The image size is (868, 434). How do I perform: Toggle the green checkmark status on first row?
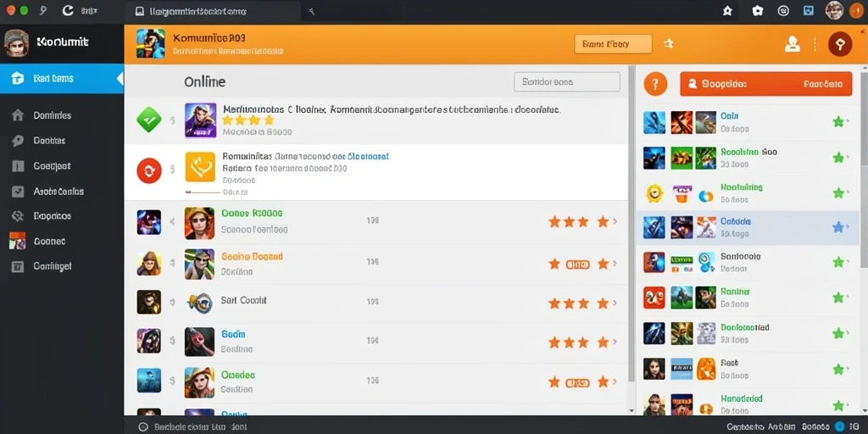click(x=149, y=119)
